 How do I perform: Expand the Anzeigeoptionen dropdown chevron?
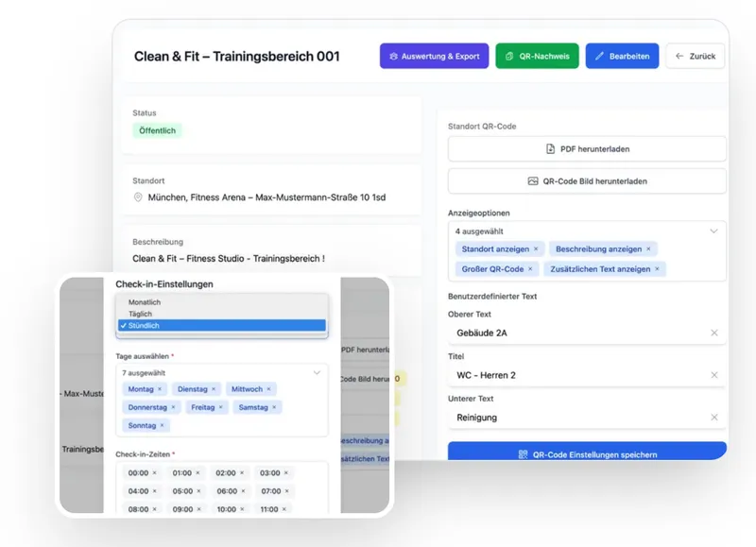[x=713, y=231]
